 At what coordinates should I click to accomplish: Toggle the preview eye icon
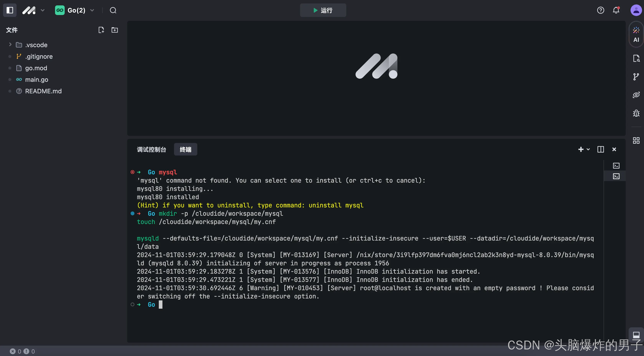636,95
